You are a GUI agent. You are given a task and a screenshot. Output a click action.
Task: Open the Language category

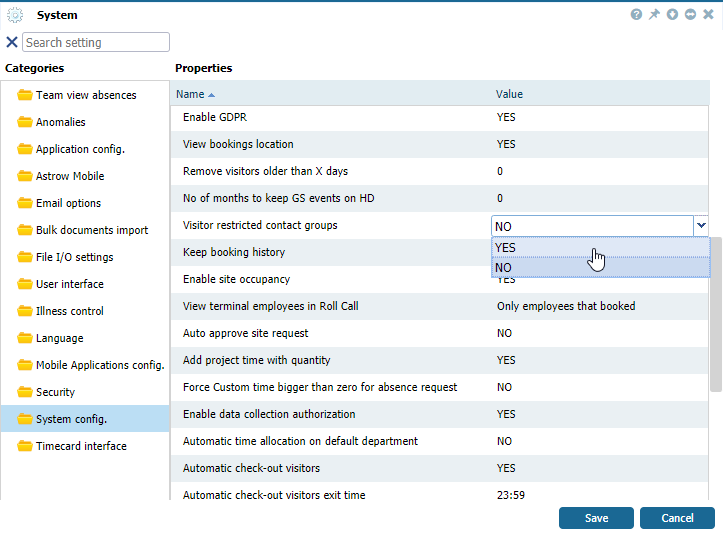pos(59,338)
